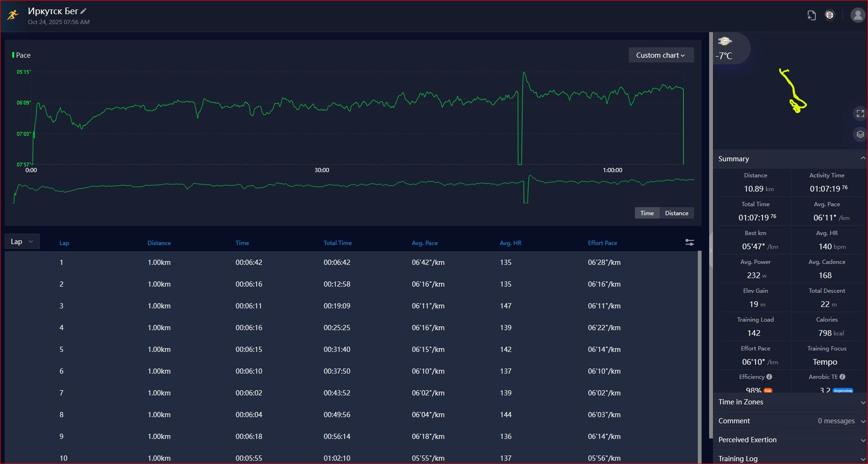Expand the map to fullscreen
868x464 pixels.
coord(860,114)
